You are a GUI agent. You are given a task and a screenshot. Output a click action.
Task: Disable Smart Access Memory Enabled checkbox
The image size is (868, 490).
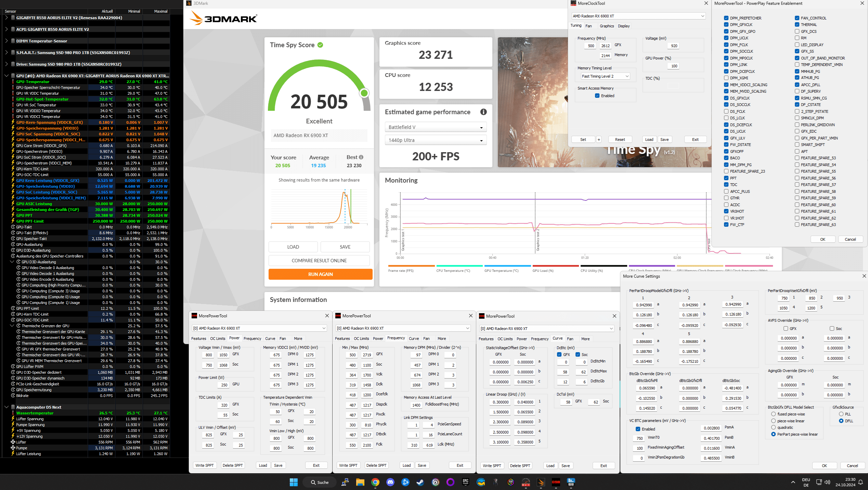pyautogui.click(x=597, y=96)
